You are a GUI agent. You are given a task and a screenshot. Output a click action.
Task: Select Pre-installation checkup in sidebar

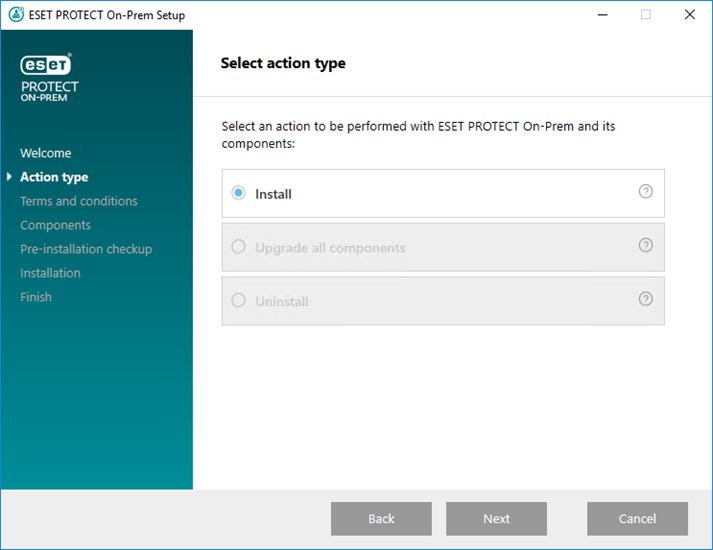[x=86, y=249]
